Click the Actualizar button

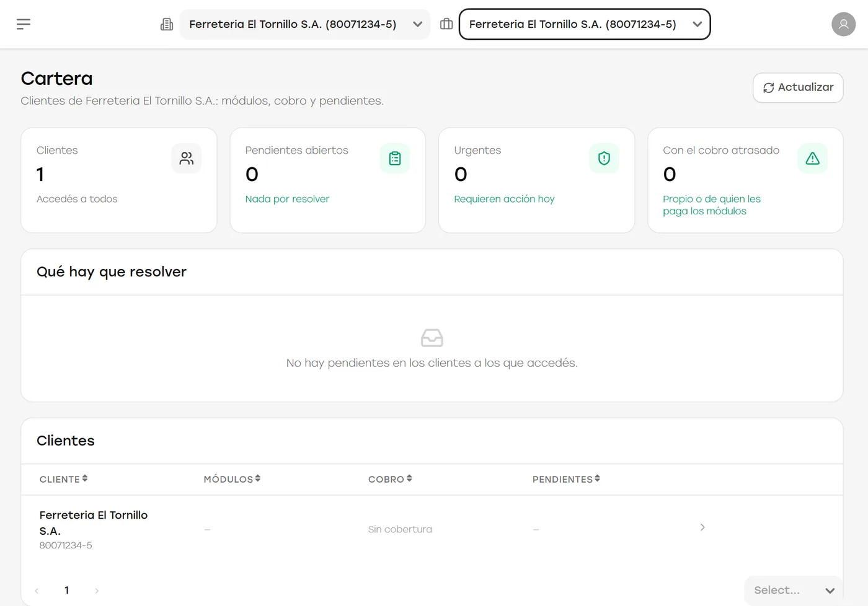pos(798,87)
